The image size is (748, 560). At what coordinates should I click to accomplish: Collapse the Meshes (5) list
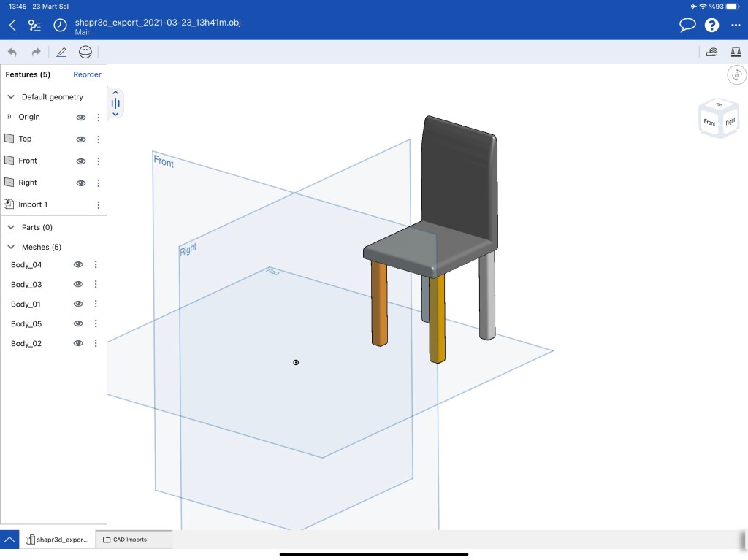[x=11, y=247]
